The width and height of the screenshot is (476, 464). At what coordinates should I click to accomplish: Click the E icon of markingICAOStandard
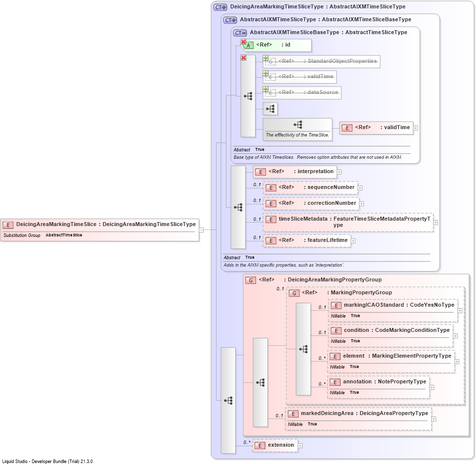pyautogui.click(x=336, y=306)
